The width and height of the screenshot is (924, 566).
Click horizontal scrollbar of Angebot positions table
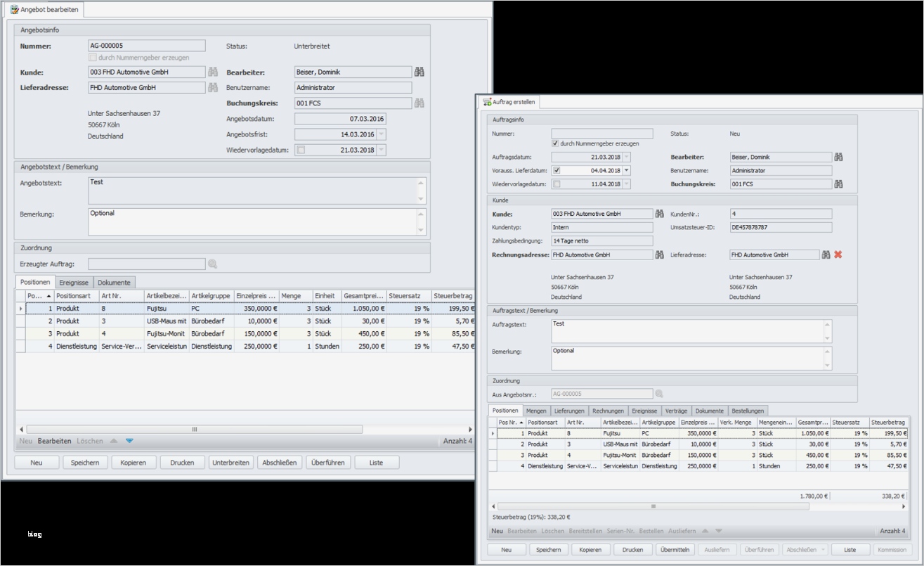pyautogui.click(x=195, y=429)
